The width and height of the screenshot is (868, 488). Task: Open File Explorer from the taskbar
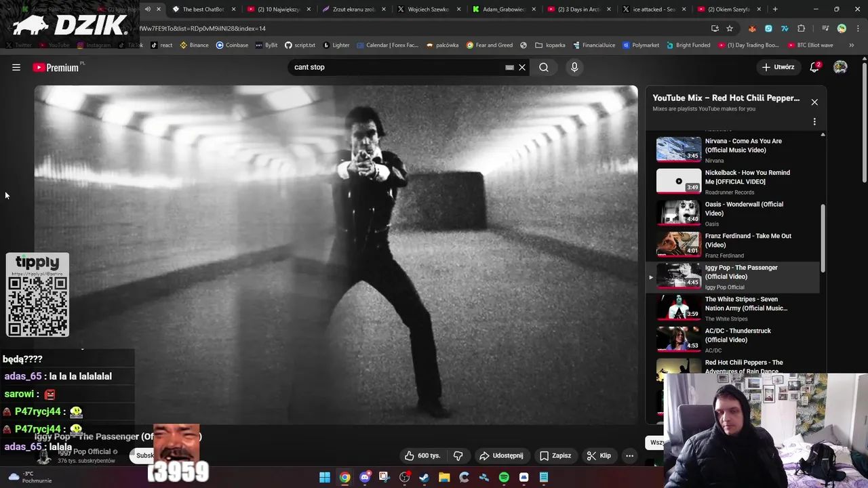coord(444,477)
